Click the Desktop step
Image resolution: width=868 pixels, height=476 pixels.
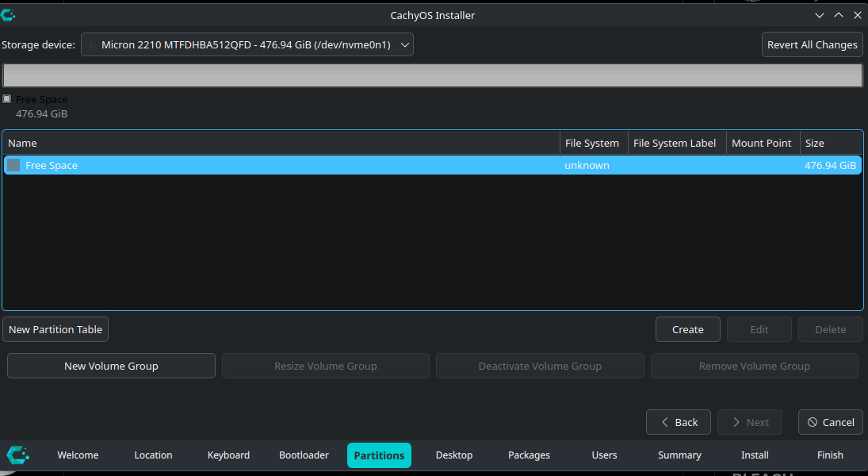coord(454,455)
